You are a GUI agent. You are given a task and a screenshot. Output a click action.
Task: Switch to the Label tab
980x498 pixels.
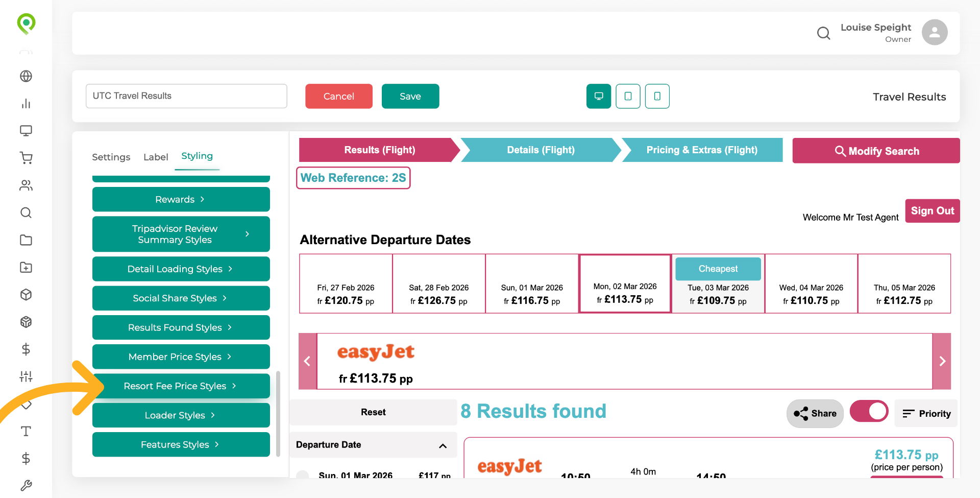156,157
